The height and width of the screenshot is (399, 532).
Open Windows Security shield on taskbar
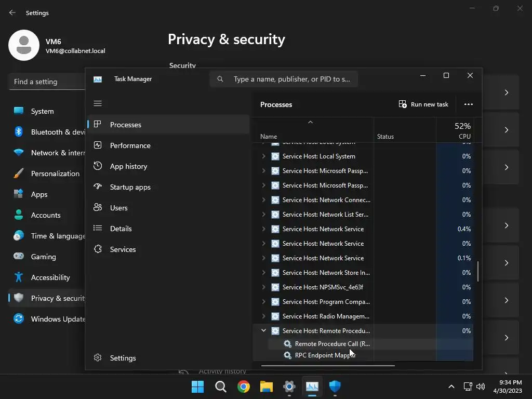tap(335, 387)
